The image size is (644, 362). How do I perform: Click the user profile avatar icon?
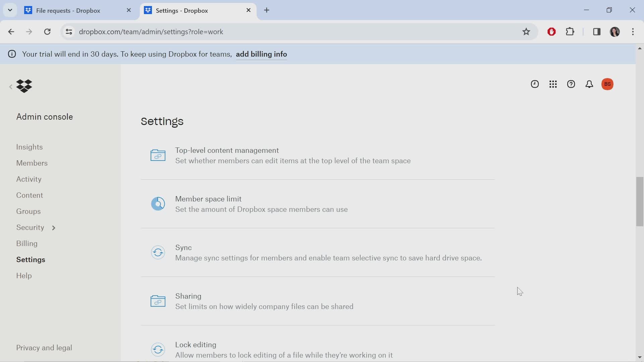tap(608, 84)
